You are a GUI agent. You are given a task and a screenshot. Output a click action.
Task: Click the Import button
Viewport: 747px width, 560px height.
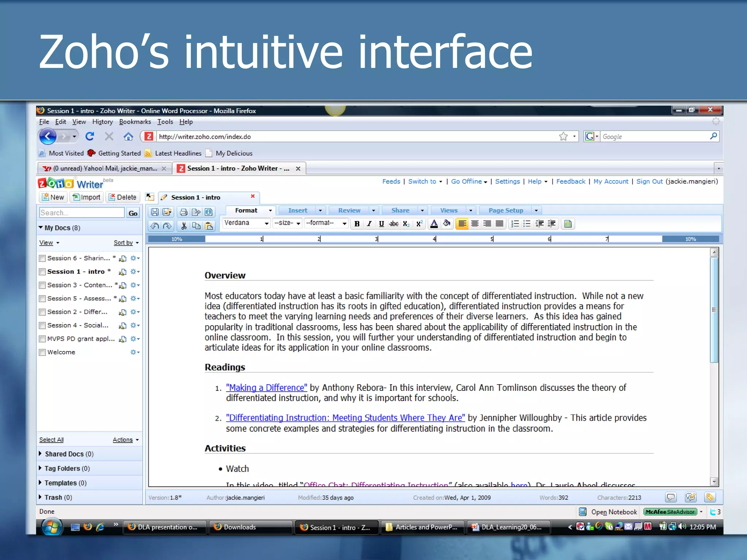[x=86, y=197]
